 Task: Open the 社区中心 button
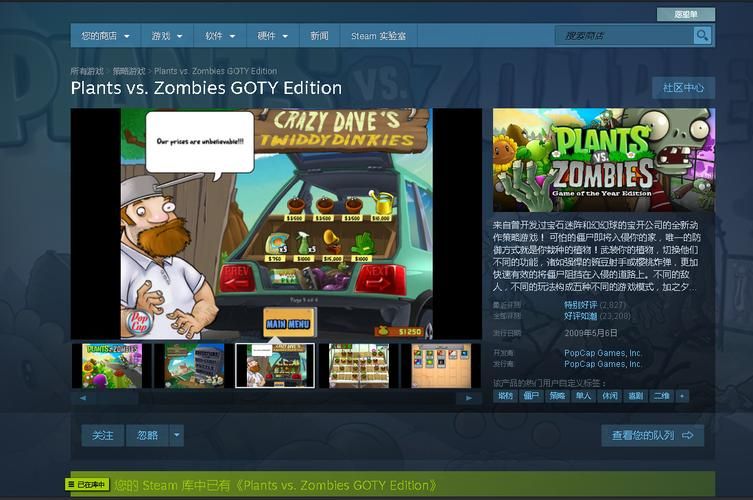pos(683,88)
